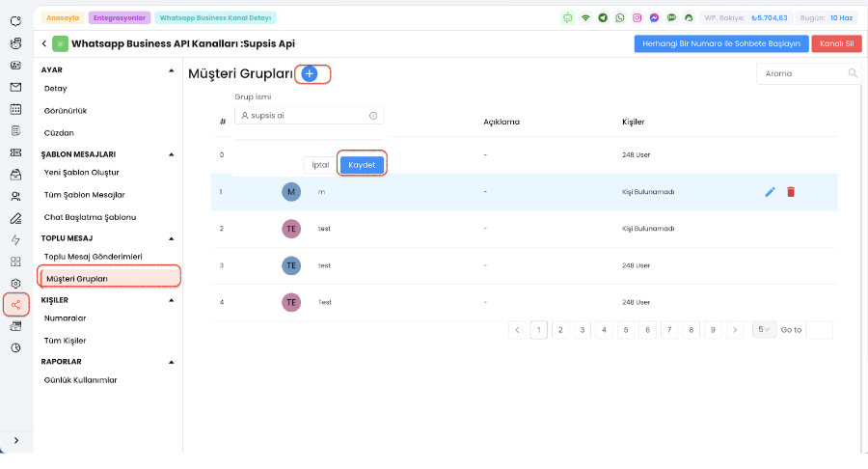Open the settings gear in left sidebar
Image resolution: width=868 pixels, height=469 pixels.
pos(15,283)
